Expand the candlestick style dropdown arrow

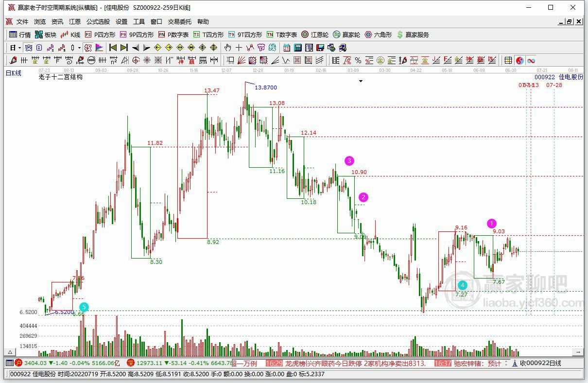click(79, 48)
